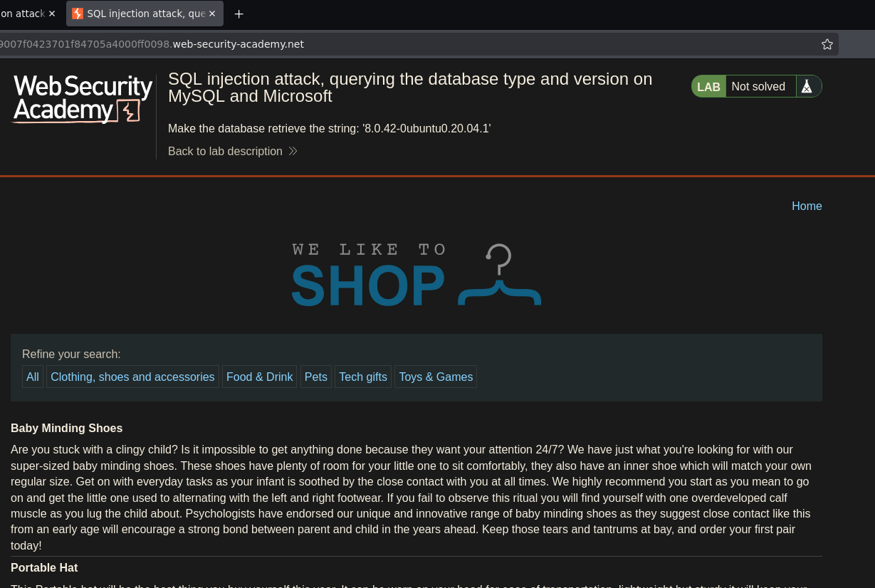This screenshot has width=875, height=588.
Task: Click the lab title heading text
Action: click(410, 88)
